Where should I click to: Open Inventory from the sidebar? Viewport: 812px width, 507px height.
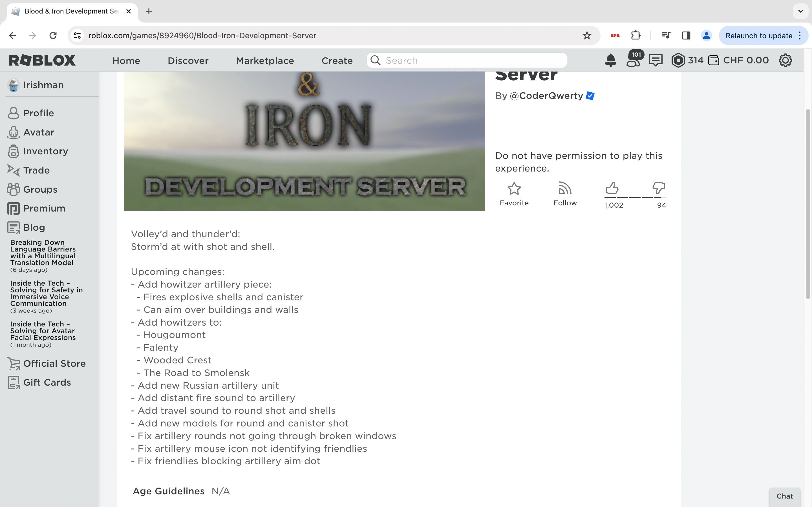[x=45, y=151]
